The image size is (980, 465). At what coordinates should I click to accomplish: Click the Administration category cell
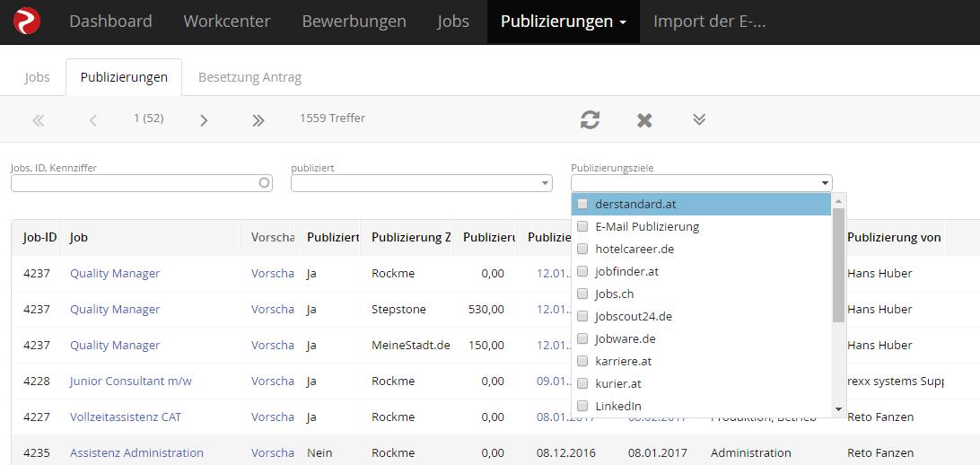(750, 453)
